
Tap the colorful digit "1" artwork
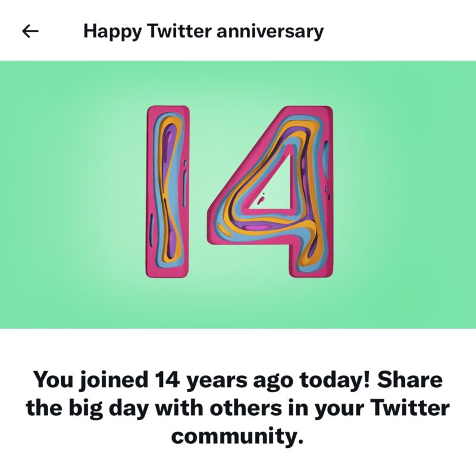168,192
